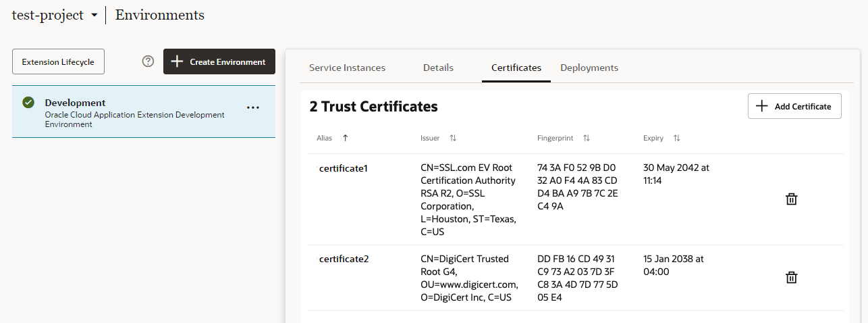Image resolution: width=868 pixels, height=323 pixels.
Task: Click the SSL.com EV Root issuer text
Action: (x=468, y=199)
